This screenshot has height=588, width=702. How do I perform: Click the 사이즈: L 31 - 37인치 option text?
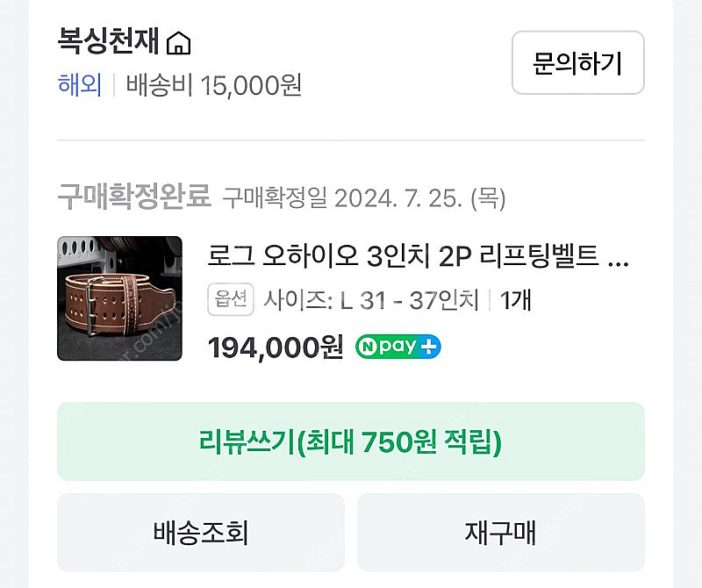[371, 301]
